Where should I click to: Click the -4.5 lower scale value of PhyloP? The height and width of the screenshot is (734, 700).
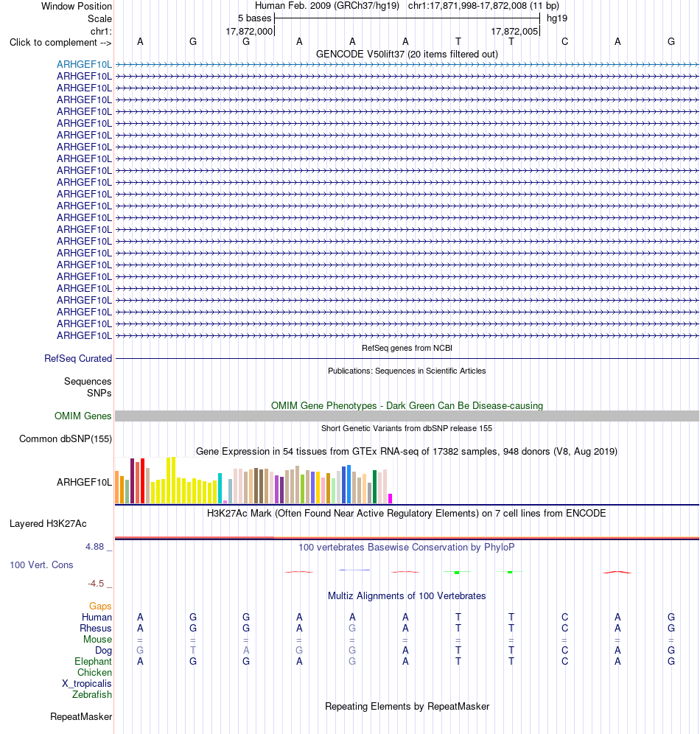pos(96,584)
